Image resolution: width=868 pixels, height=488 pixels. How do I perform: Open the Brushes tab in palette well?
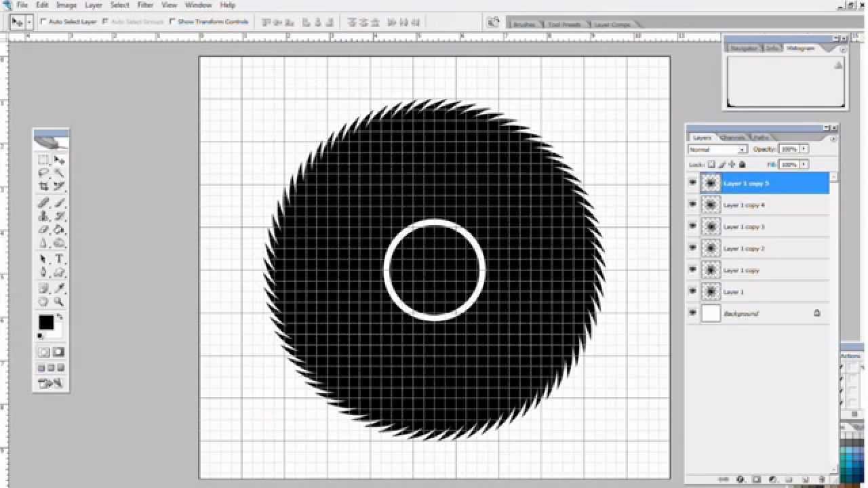tap(524, 24)
